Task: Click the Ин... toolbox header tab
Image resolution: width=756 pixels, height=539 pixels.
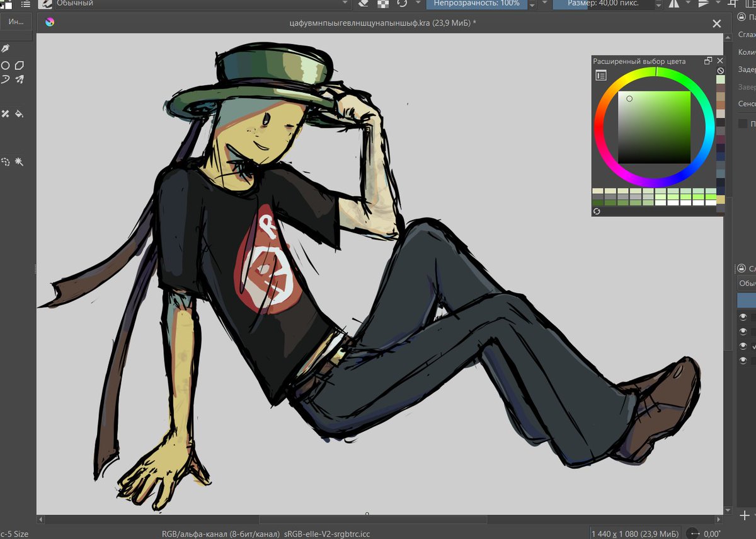Action: pyautogui.click(x=16, y=23)
